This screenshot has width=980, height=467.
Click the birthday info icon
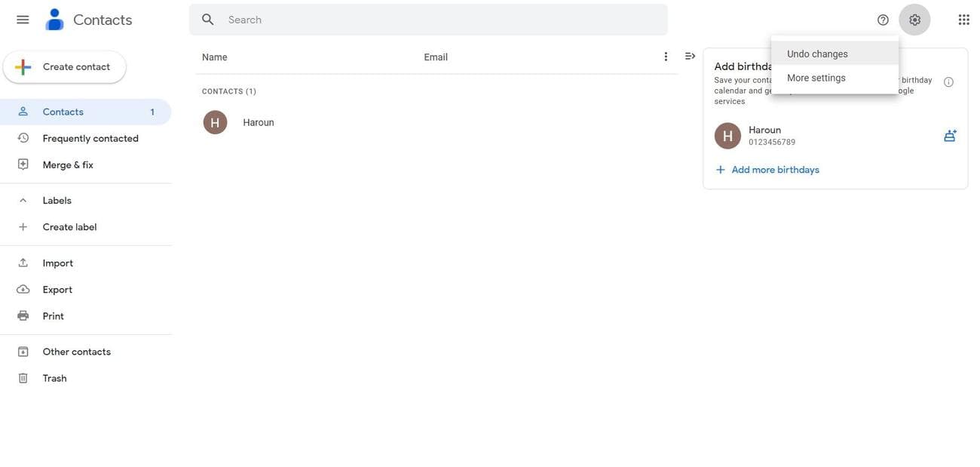948,82
